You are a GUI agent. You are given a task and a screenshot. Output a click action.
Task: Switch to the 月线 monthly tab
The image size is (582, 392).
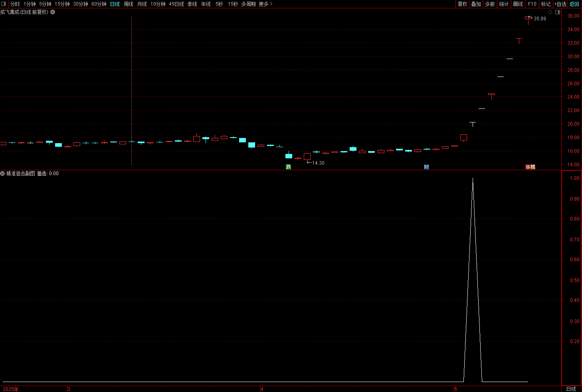tap(142, 4)
